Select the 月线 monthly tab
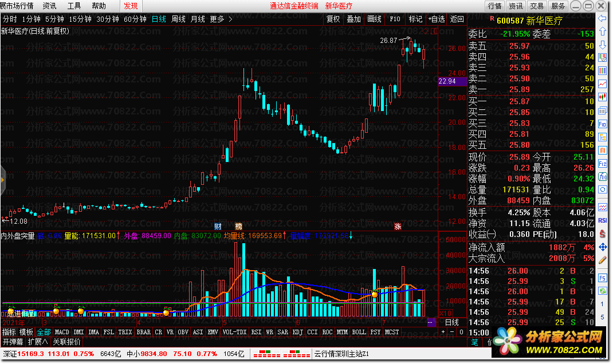This screenshot has width=613, height=364. [198, 19]
